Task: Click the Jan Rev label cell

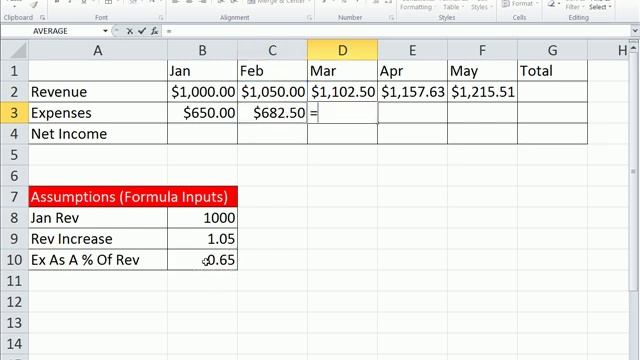Action: tap(98, 218)
